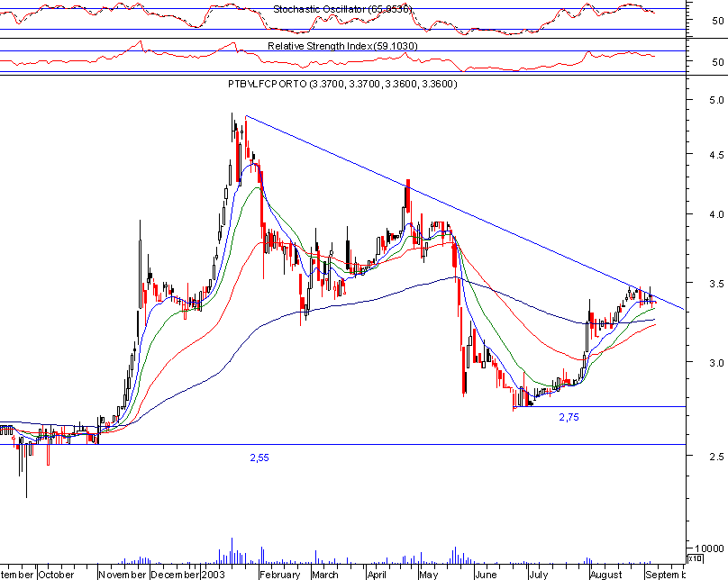Click the 3.0 price axis label

click(x=716, y=362)
